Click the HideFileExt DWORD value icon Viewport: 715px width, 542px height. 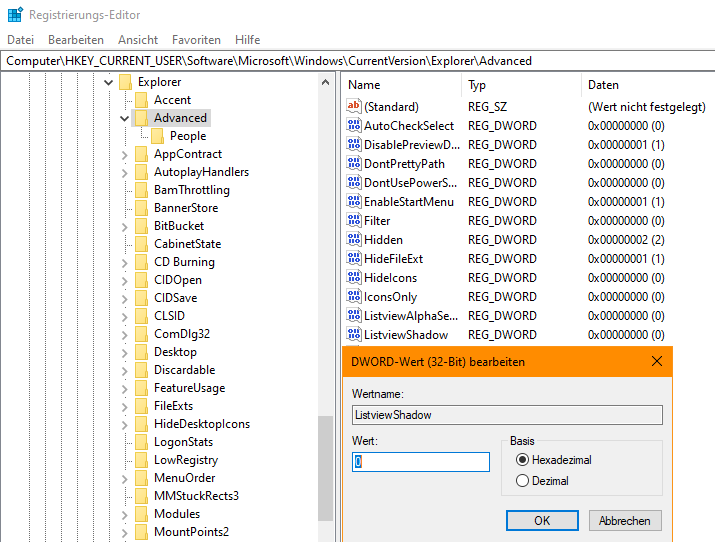354,258
